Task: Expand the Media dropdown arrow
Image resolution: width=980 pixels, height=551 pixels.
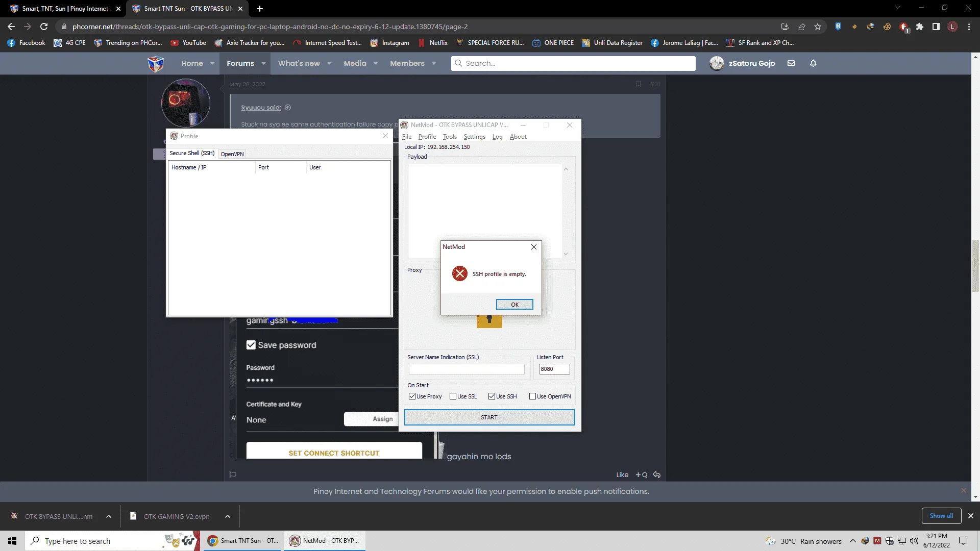Action: pos(376,63)
